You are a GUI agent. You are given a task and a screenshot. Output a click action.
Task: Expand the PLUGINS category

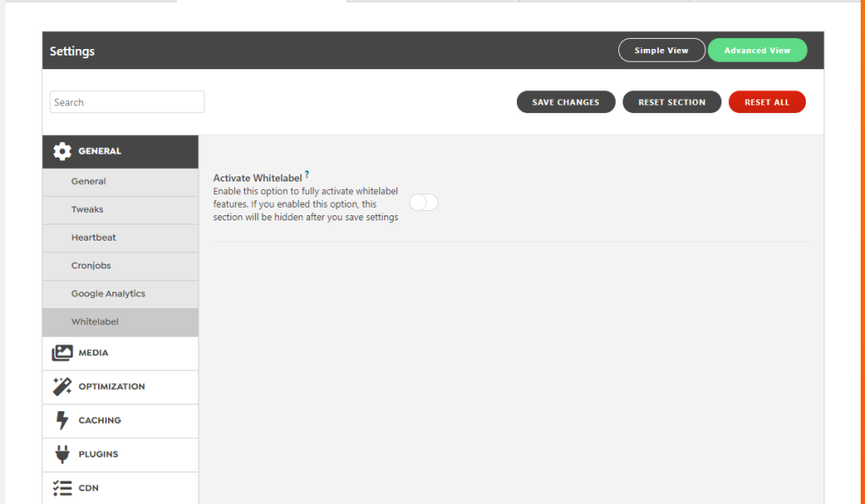pos(120,455)
